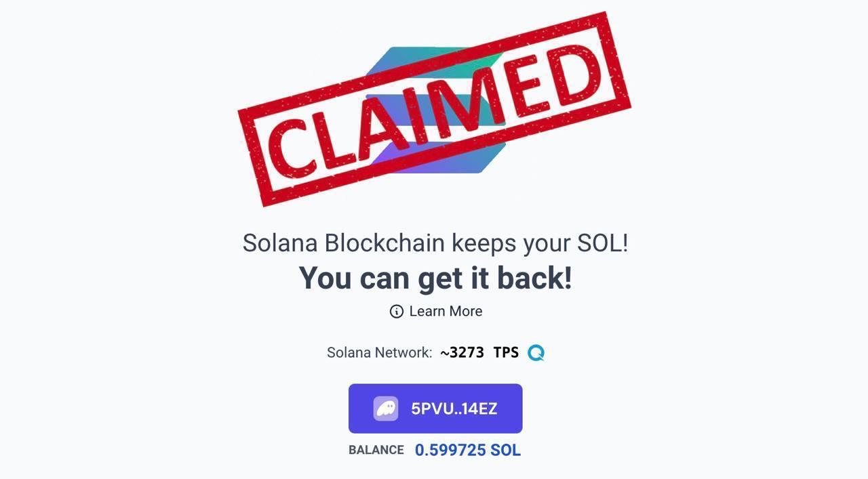Open the Learn More link
The width and height of the screenshot is (868, 479).
[x=446, y=311]
